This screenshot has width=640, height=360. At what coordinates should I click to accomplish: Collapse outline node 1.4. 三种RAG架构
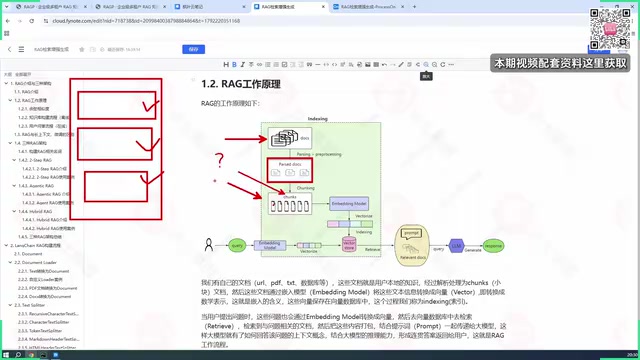(x=10, y=143)
